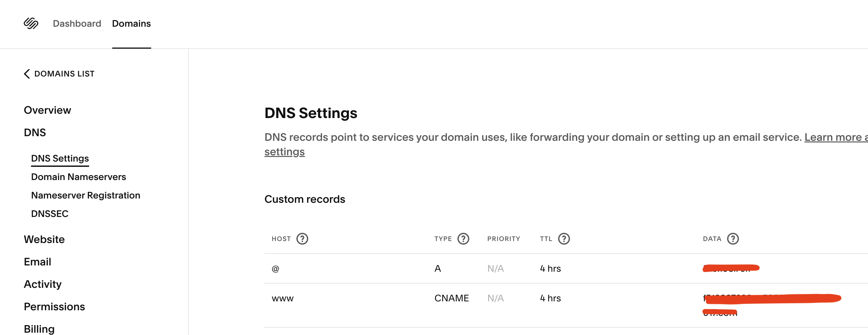Open the Website section
The width and height of the screenshot is (868, 335).
click(x=44, y=239)
